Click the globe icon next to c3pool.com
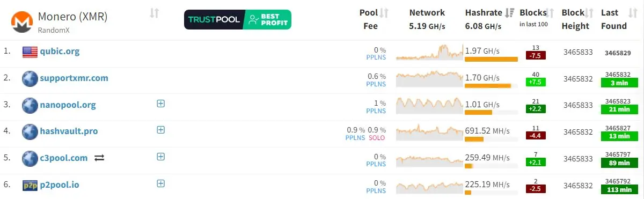Viewport: 644px width, 199px height. [30, 158]
